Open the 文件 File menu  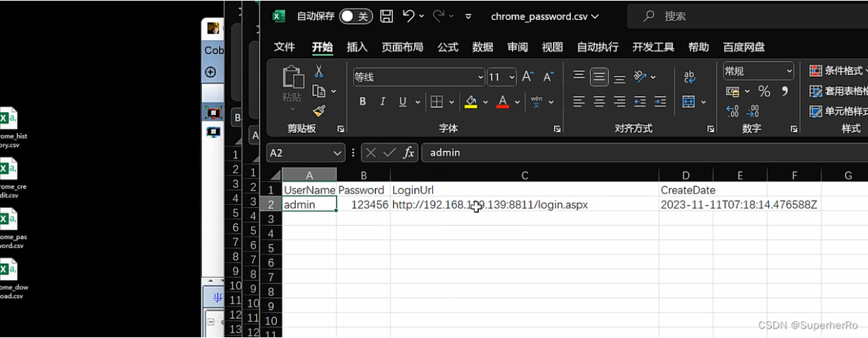click(285, 47)
